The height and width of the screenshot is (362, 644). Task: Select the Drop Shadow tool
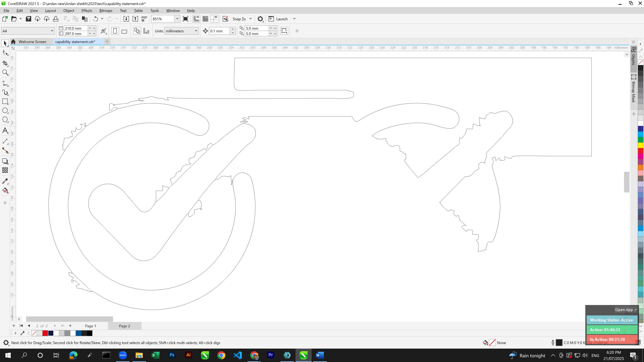click(5, 161)
